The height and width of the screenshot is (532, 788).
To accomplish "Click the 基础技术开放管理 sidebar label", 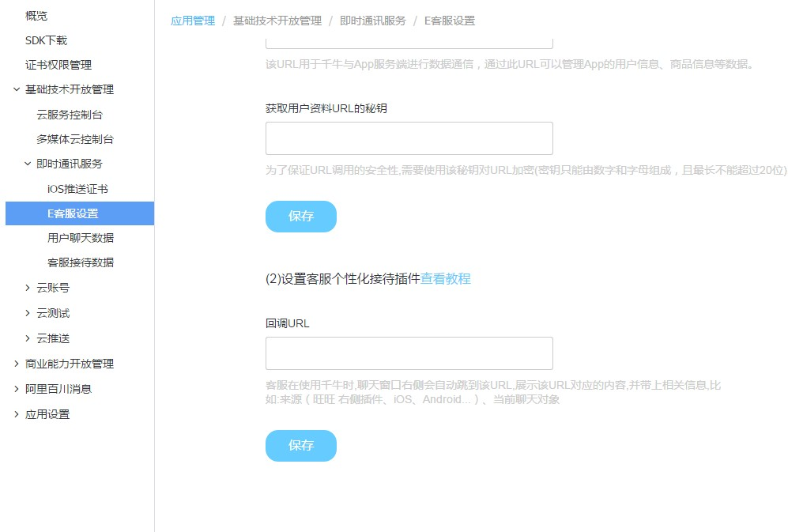I will point(70,89).
